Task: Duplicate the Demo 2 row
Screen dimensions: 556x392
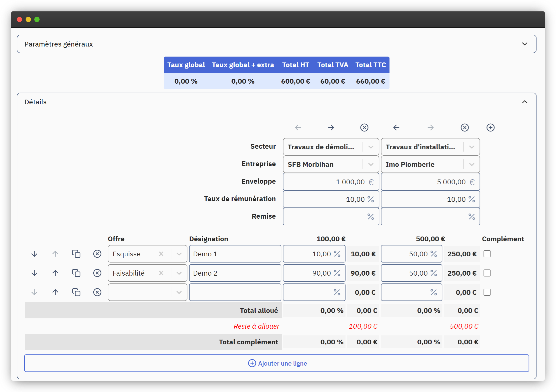Action: (x=76, y=273)
